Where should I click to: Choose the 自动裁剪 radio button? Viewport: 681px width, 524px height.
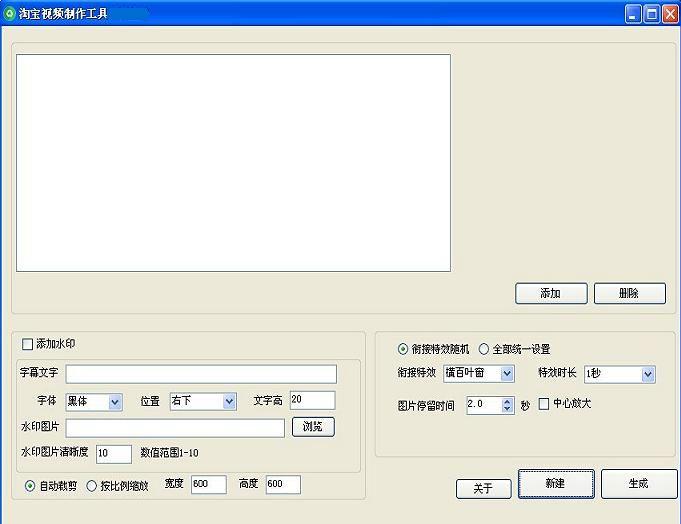pos(30,486)
